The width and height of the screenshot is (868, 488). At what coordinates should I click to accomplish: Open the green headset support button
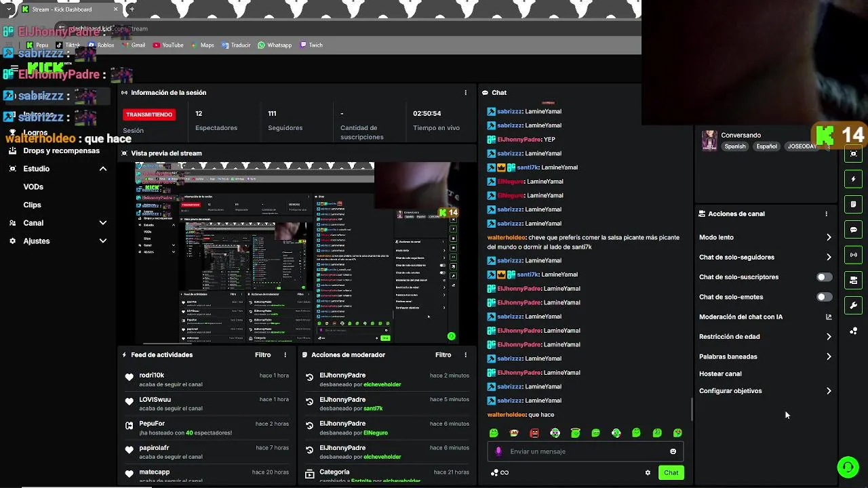(847, 467)
